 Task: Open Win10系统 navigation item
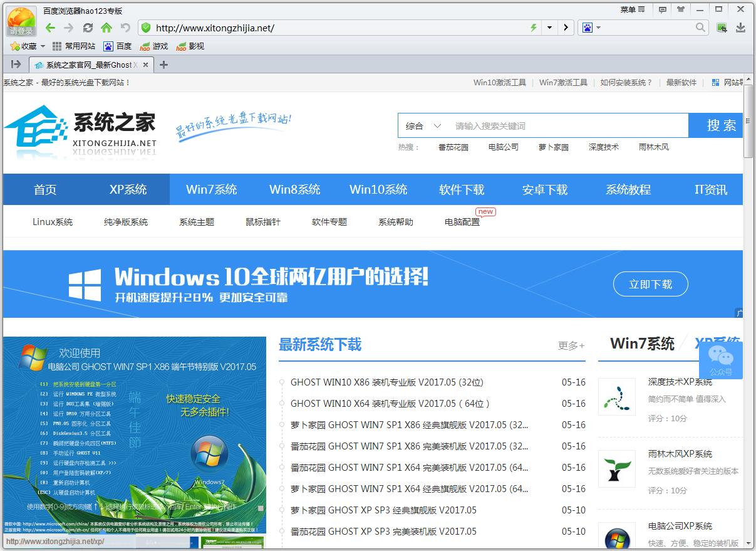tap(378, 189)
